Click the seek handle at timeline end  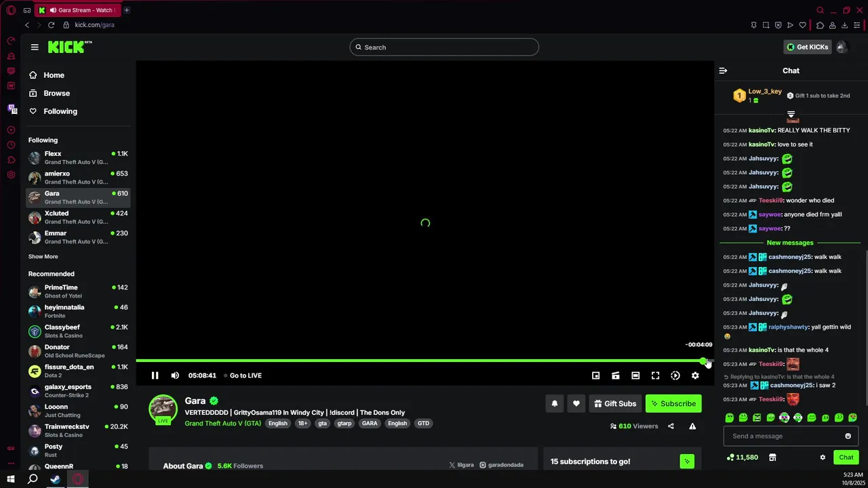pos(704,361)
